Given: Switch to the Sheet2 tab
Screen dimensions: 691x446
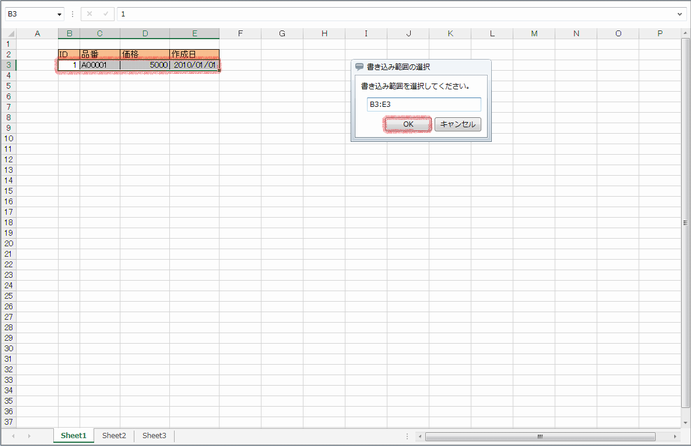Looking at the screenshot, I should coord(114,436).
